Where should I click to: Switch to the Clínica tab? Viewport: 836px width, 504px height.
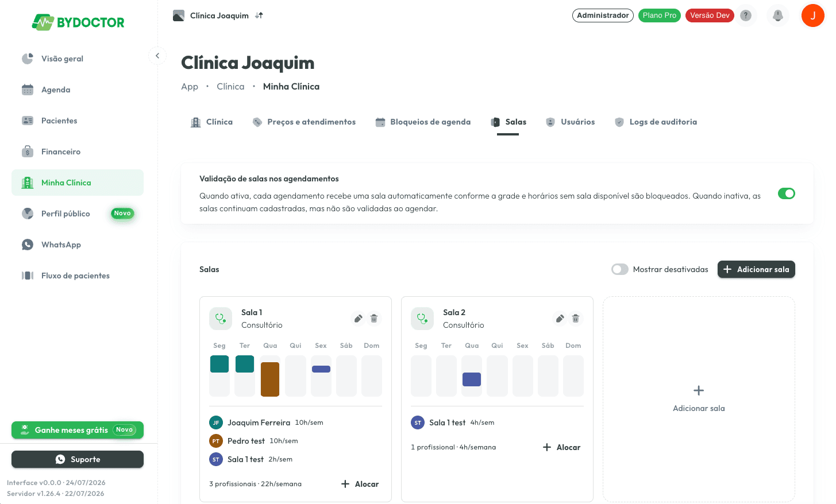point(211,122)
